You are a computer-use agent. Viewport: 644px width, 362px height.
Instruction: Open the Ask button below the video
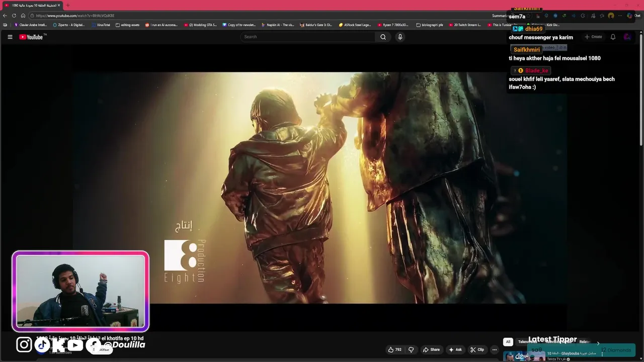click(455, 349)
